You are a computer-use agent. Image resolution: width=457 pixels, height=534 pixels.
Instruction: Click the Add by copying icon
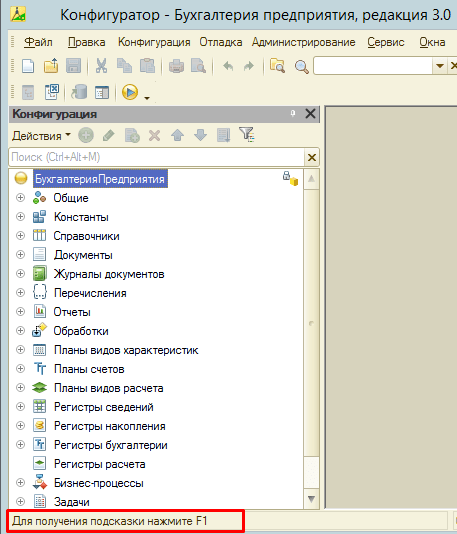132,136
